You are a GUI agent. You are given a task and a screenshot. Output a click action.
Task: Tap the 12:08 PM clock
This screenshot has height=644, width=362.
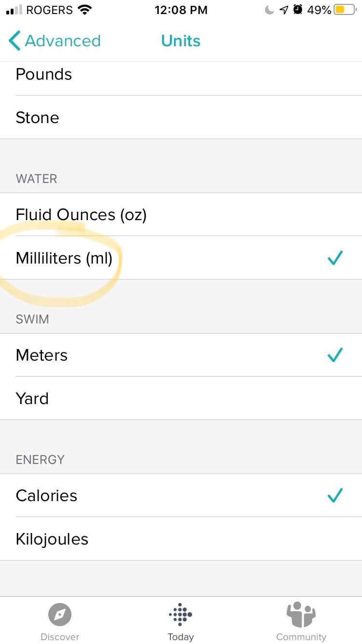[181, 10]
